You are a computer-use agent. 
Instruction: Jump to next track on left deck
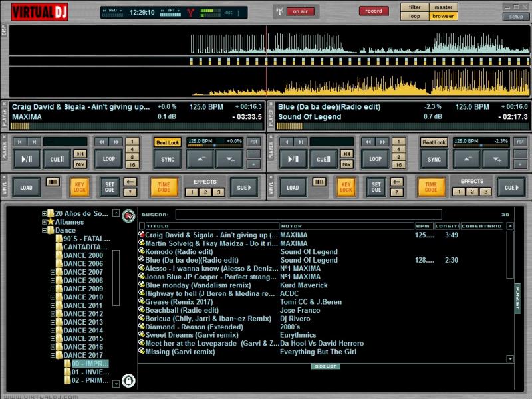click(34, 142)
